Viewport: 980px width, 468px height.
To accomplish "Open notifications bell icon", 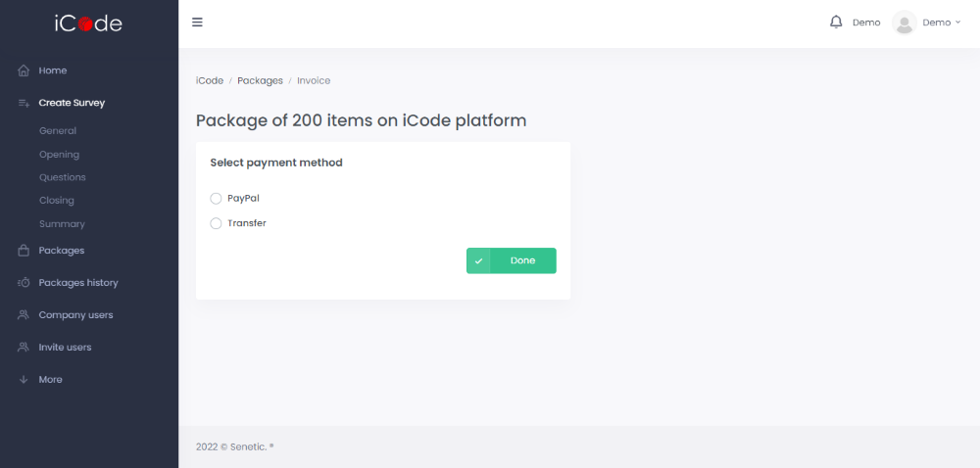I will coord(836,22).
